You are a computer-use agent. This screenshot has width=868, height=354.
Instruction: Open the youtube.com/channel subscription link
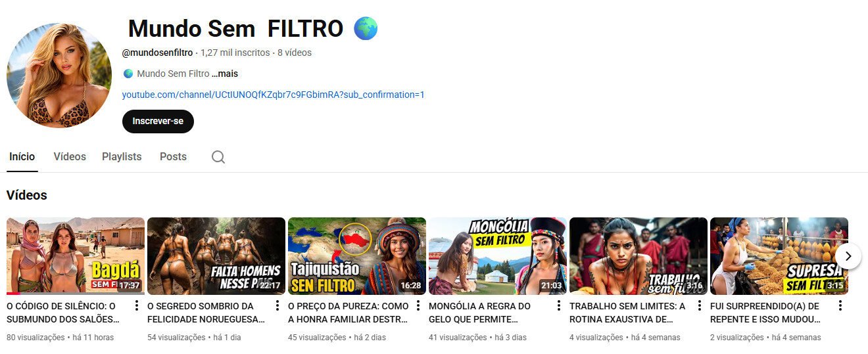point(274,95)
